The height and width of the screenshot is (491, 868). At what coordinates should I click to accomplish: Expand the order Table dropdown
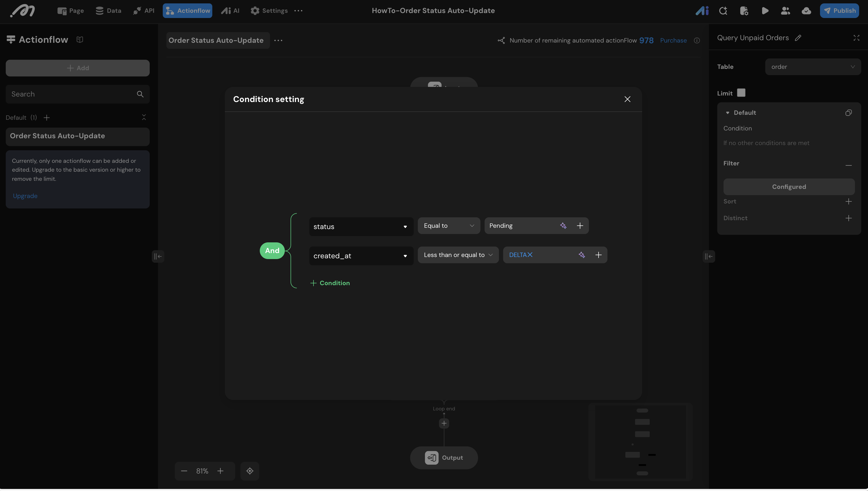tap(813, 67)
